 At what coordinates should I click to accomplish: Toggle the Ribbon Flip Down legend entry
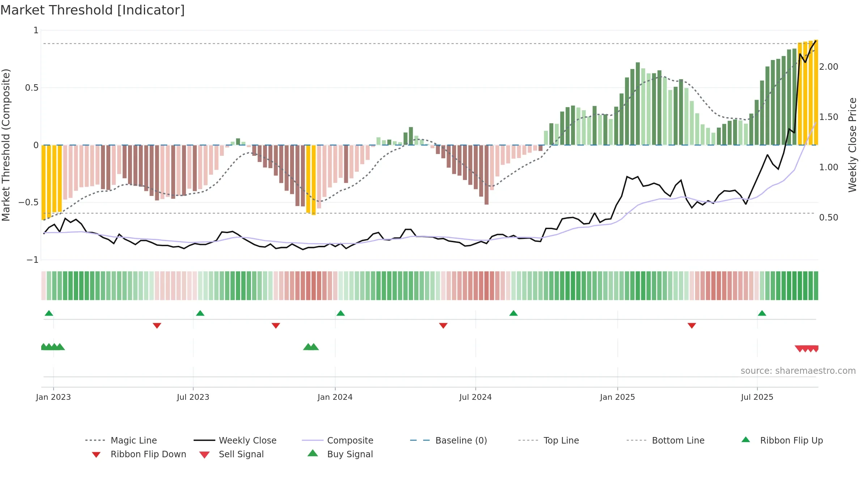(139, 454)
